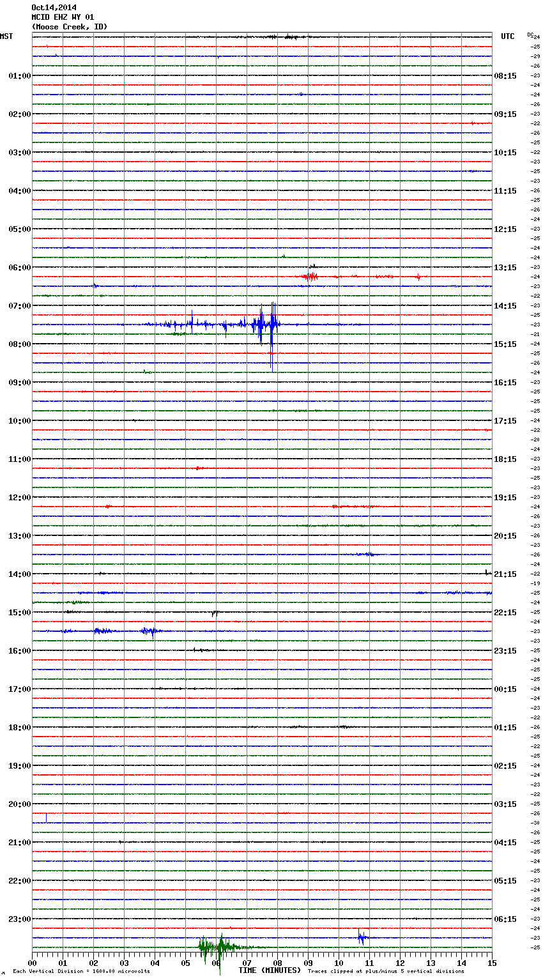
Task: Select the '01:00' MST hour label
Action: coord(19,76)
